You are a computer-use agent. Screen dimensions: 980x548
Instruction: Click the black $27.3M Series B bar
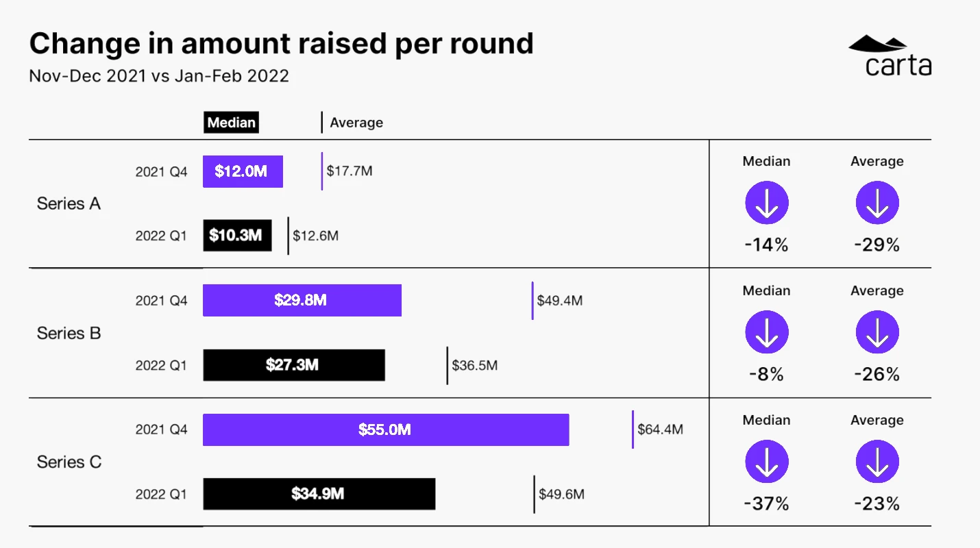(x=293, y=365)
